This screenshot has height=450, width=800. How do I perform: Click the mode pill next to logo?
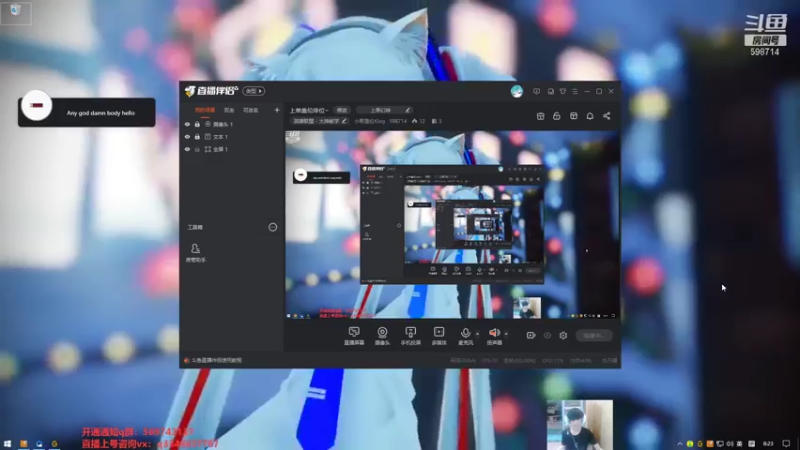click(x=254, y=91)
